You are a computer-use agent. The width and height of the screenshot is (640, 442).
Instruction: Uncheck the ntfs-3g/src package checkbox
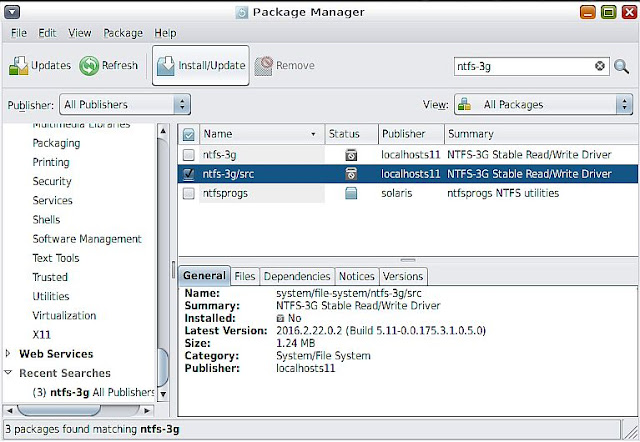(x=189, y=174)
